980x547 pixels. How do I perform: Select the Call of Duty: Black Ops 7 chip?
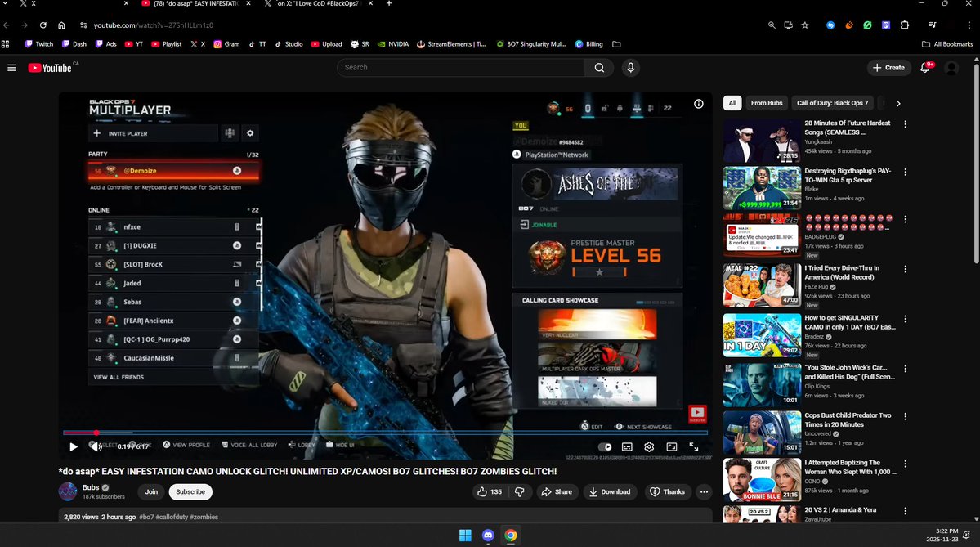click(x=832, y=103)
